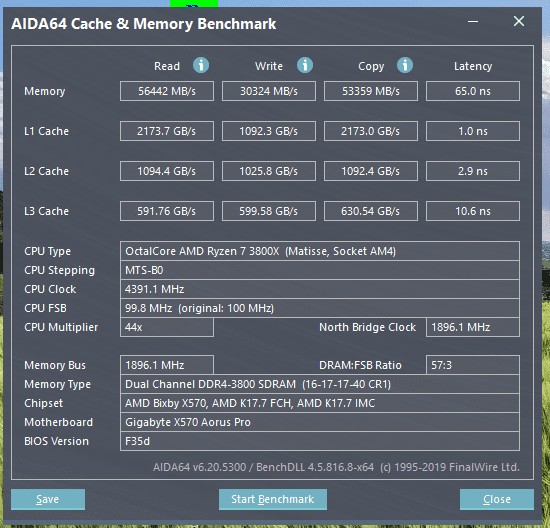The width and height of the screenshot is (550, 528).
Task: Click Motherboard field Gigabyte X570 Aorus Pro
Action: coord(320,422)
